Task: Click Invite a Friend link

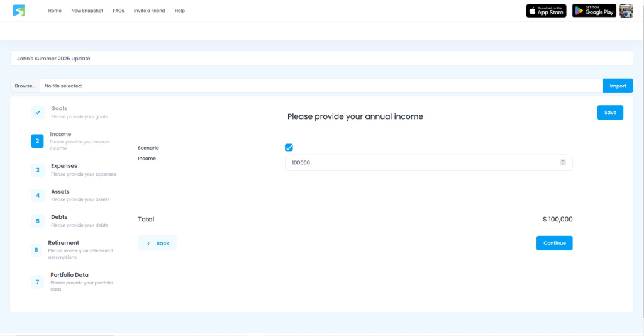Action: click(x=149, y=11)
